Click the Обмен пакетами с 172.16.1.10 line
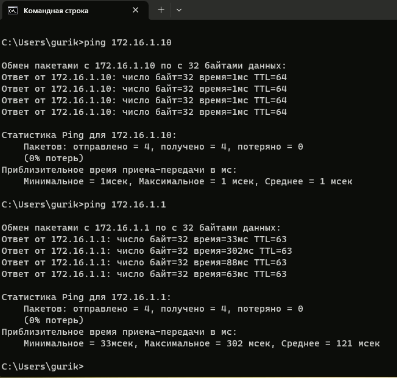Viewport: 397px width, 378px height. tap(144, 66)
